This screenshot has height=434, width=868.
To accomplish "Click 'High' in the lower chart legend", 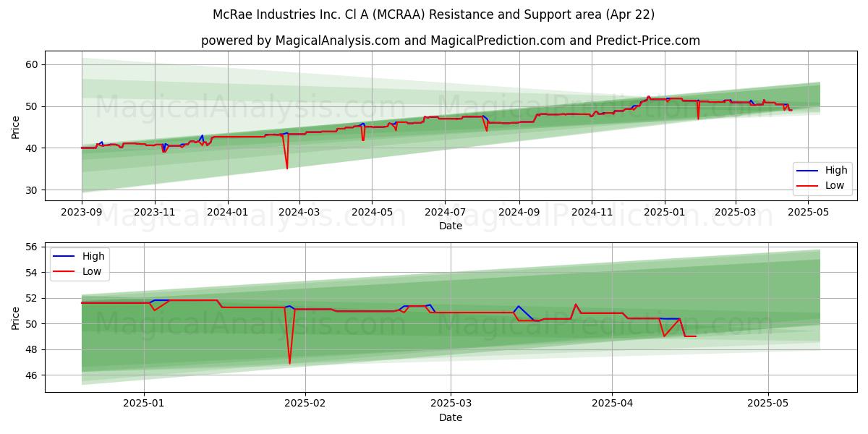I will pyautogui.click(x=93, y=256).
